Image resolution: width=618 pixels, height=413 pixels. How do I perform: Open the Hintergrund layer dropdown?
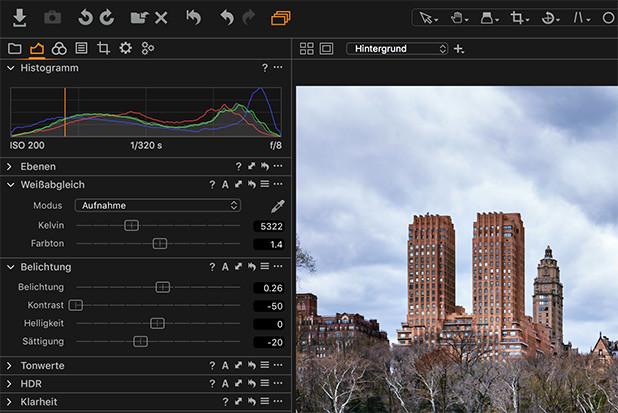point(397,49)
